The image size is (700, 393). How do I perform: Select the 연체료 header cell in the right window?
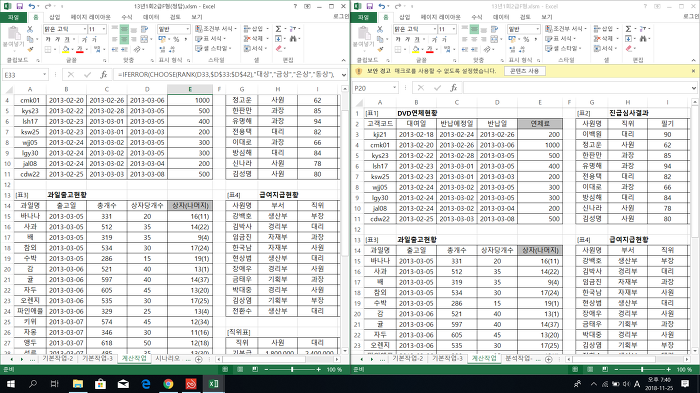540,124
